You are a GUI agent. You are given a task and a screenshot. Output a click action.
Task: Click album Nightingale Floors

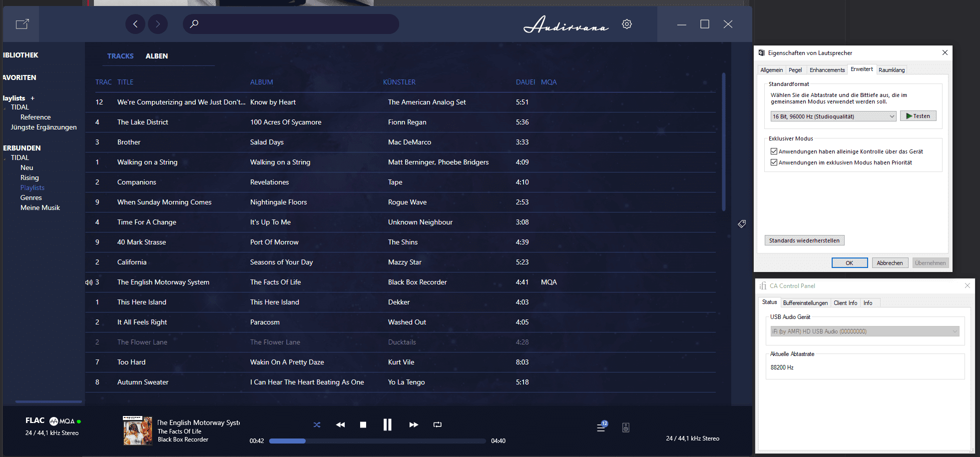(x=279, y=202)
